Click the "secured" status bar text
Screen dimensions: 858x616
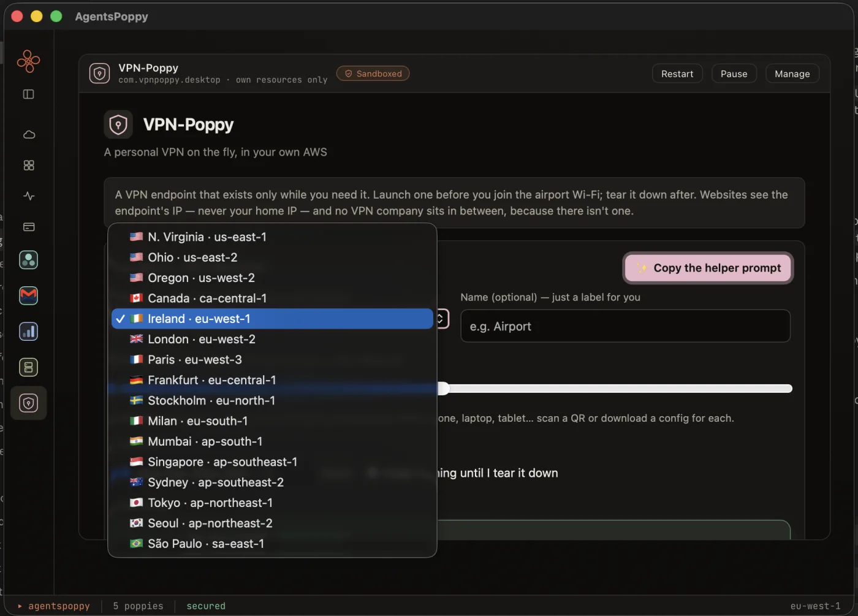(206, 606)
